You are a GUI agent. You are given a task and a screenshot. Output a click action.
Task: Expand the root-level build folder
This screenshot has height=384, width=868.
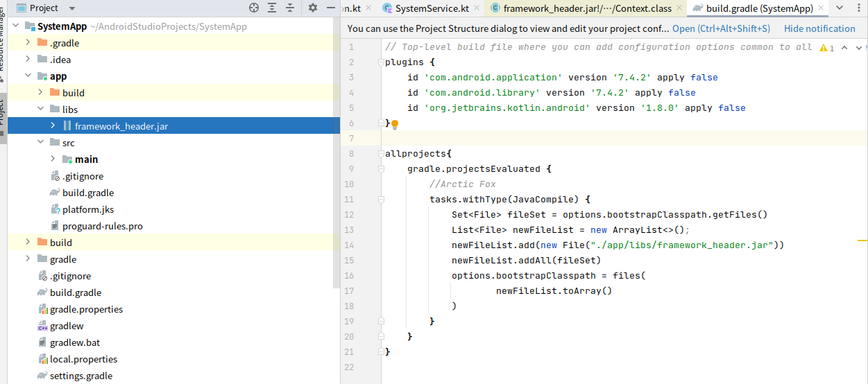pyautogui.click(x=28, y=243)
